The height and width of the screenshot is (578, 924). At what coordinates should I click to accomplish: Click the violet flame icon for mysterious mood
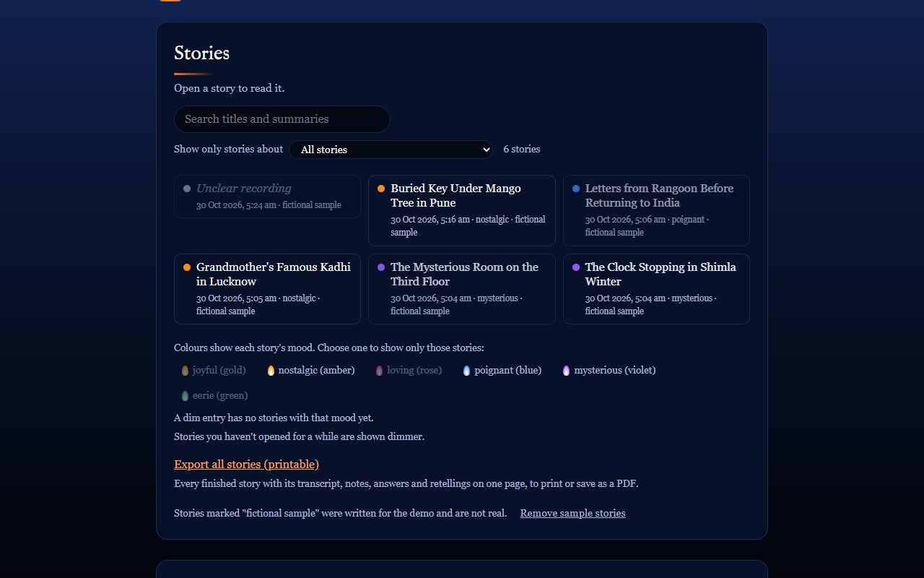coord(566,371)
